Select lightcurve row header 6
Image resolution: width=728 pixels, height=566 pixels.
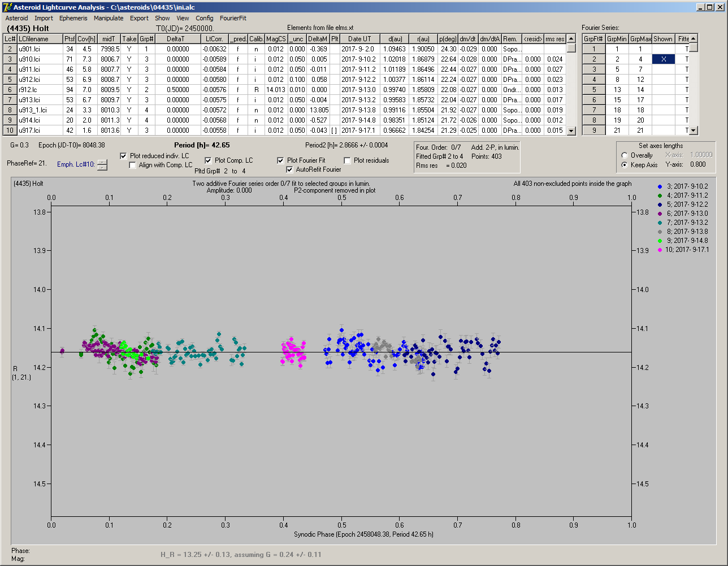click(x=10, y=90)
